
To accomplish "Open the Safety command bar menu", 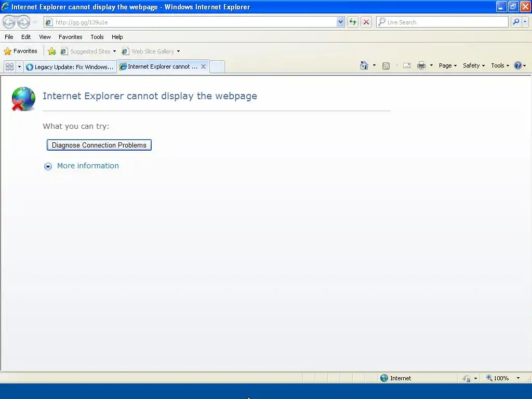I will tap(474, 65).
